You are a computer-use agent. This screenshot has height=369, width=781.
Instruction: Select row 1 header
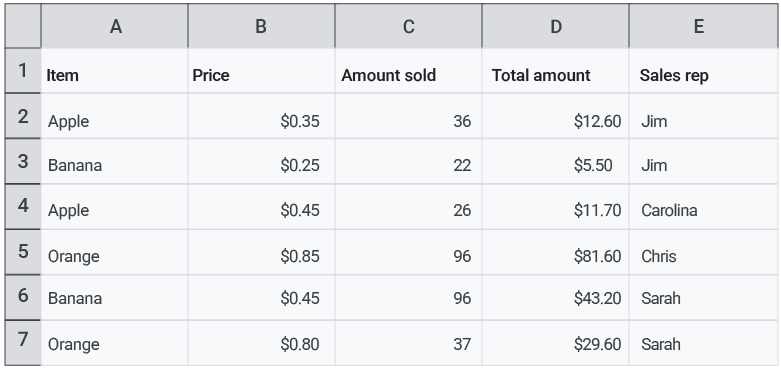pos(23,71)
